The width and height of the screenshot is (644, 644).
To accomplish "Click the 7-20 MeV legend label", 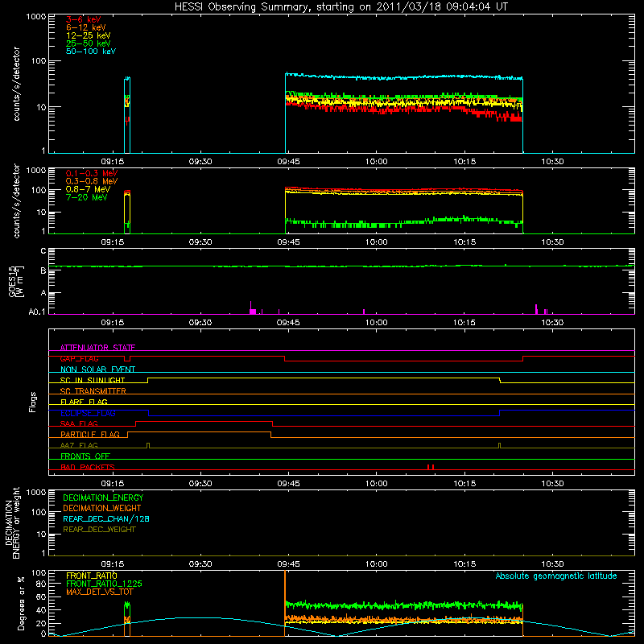I will click(86, 197).
